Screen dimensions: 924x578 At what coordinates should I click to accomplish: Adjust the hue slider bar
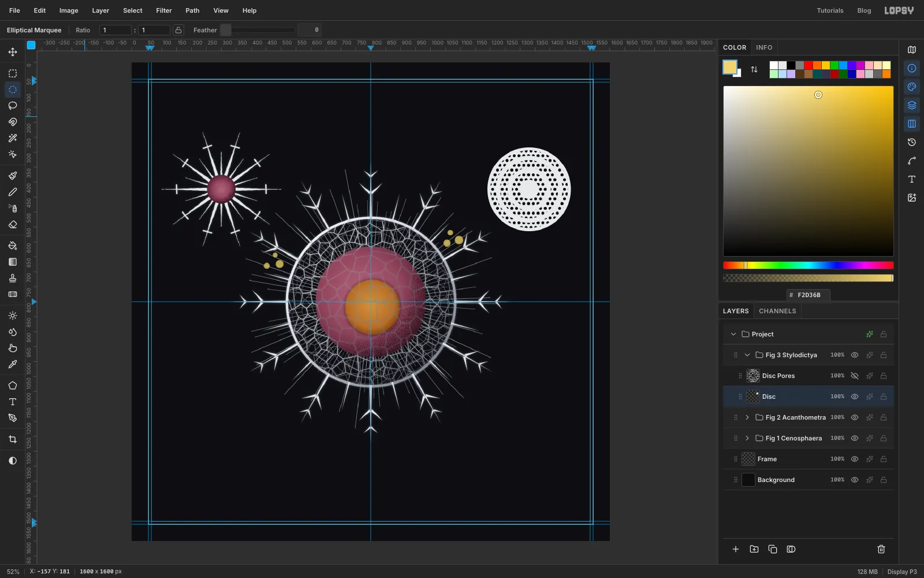(808, 265)
